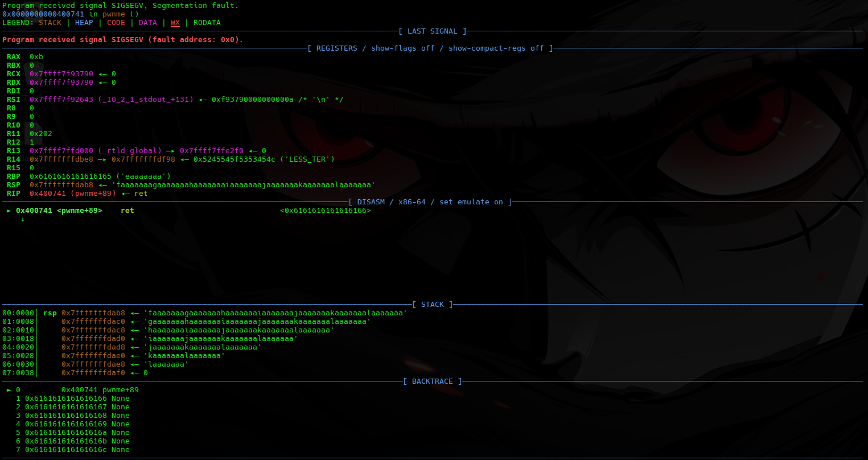Select the STACK word in the legend
868x460 pixels.
tap(50, 23)
